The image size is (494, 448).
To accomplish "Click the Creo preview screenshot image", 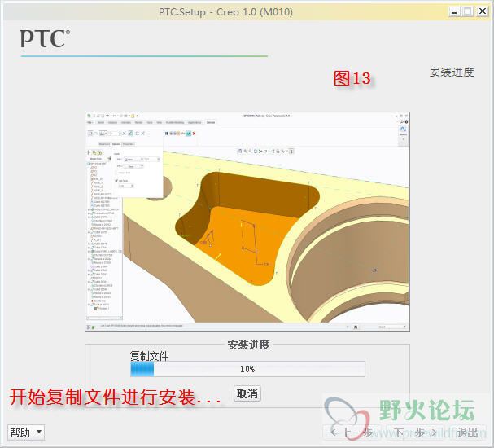I will (247, 222).
